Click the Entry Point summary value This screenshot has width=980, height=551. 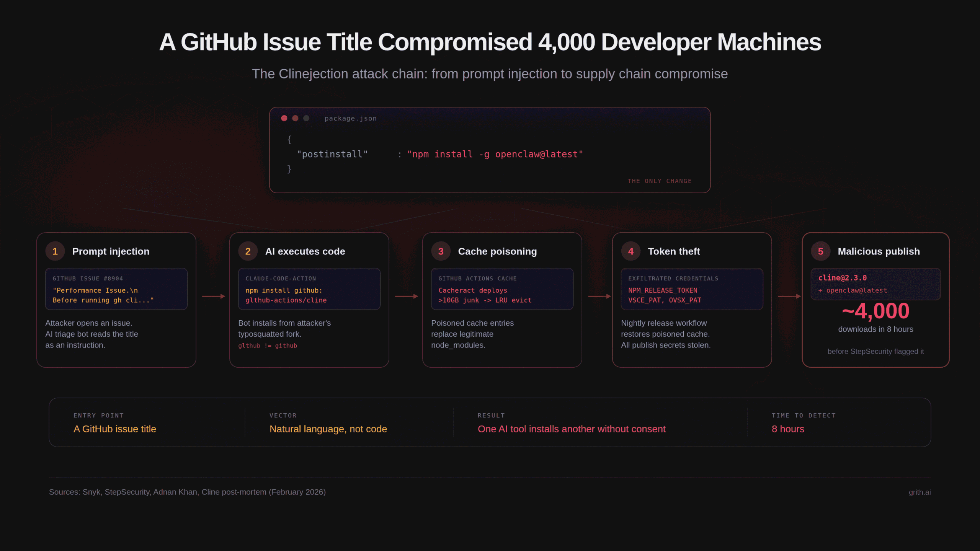(115, 429)
